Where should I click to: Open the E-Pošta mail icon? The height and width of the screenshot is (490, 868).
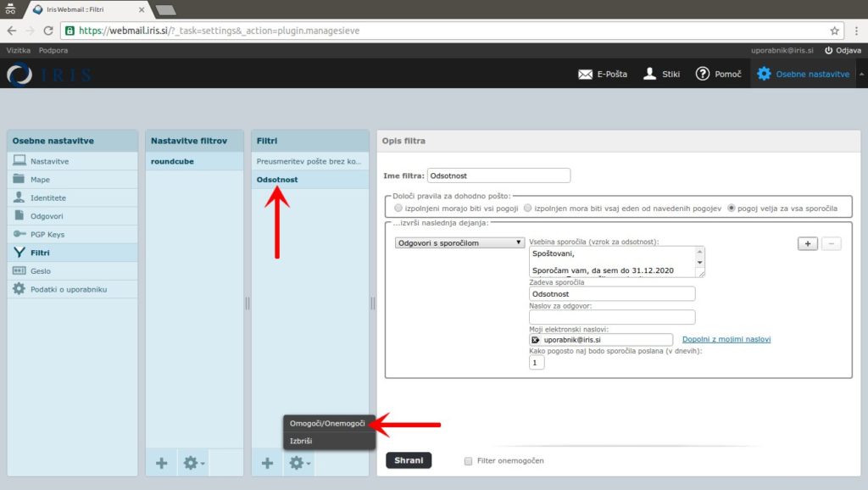(x=585, y=74)
